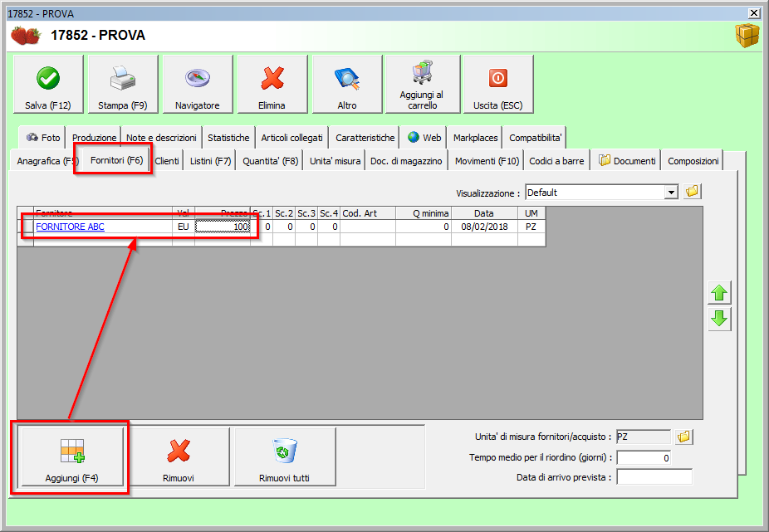Click the UM cell showing PZ
Screen dimensions: 769x532
[x=531, y=227]
